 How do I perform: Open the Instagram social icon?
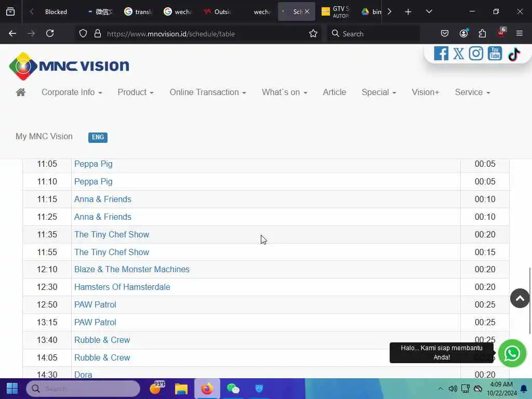(476, 54)
